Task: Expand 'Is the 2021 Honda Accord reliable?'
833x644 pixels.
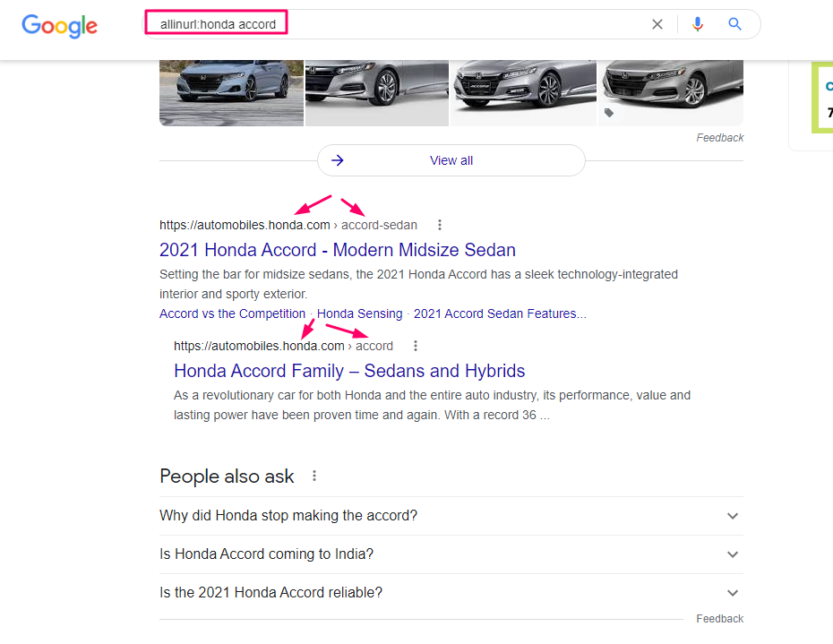Action: [733, 593]
